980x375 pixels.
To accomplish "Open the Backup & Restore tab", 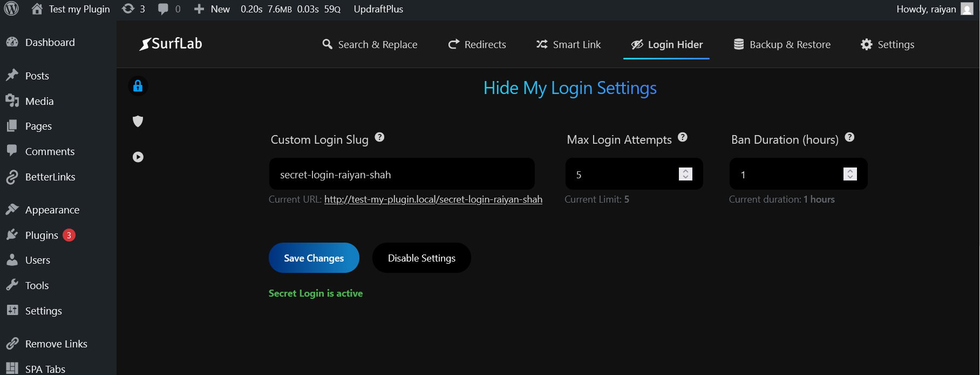I will click(x=782, y=44).
